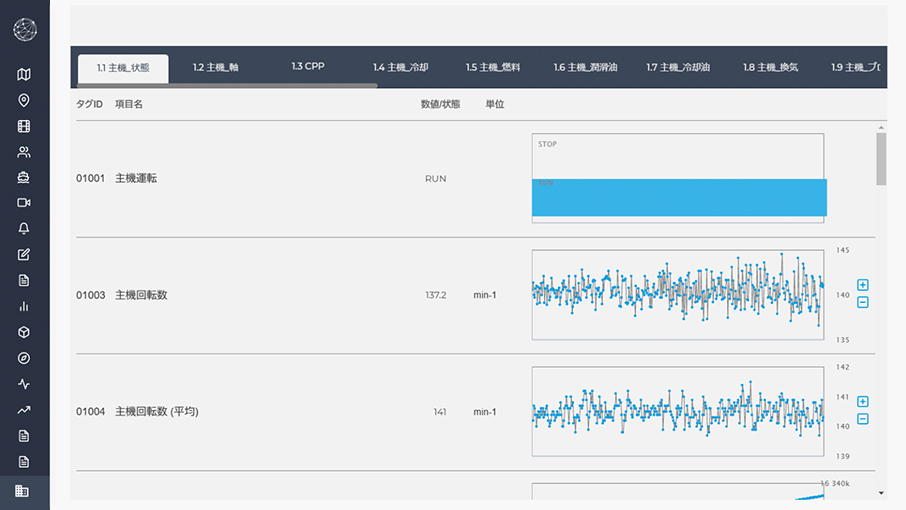Open the users icon in the sidebar
Screen dimensions: 906x510
tap(24, 152)
